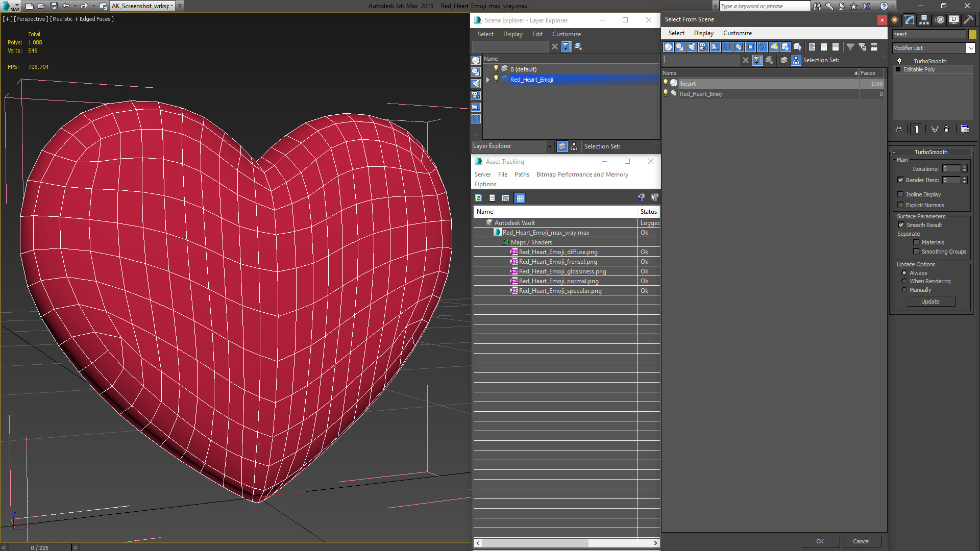This screenshot has width=980, height=551.
Task: Open the Modify command panel tab
Action: [910, 20]
